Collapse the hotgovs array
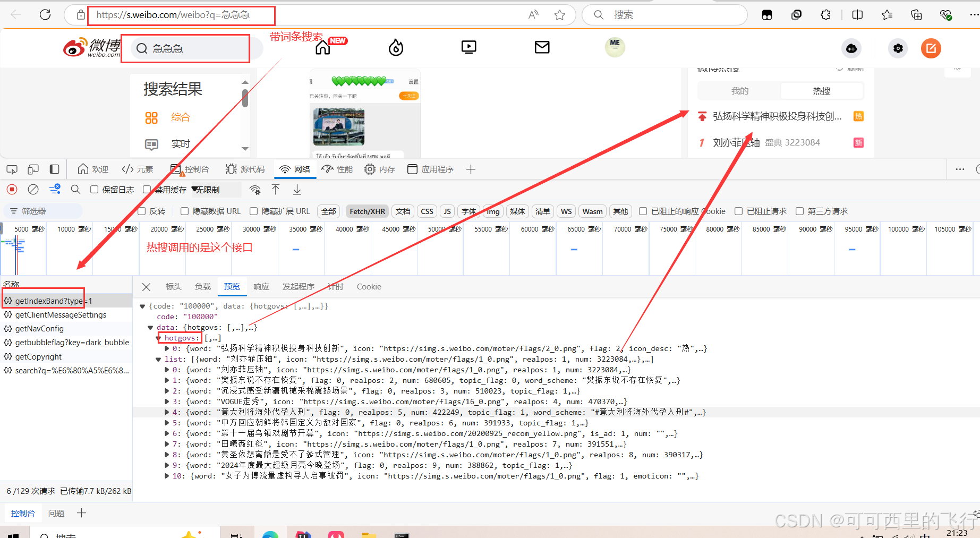This screenshot has height=538, width=980. [x=158, y=338]
